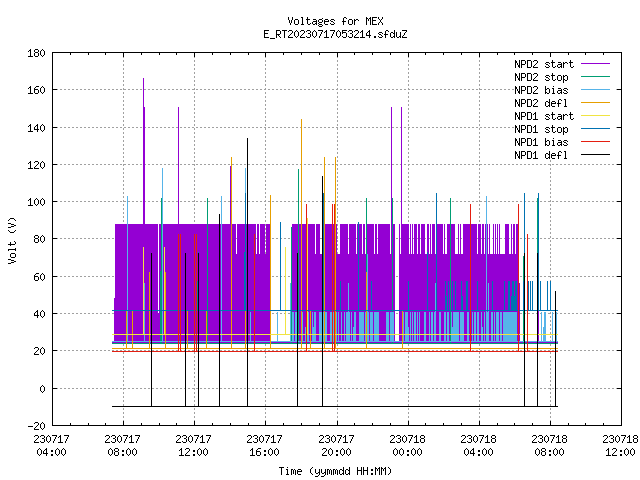
Task: Click the x-axis tick 230717 16:00
Action: click(264, 446)
